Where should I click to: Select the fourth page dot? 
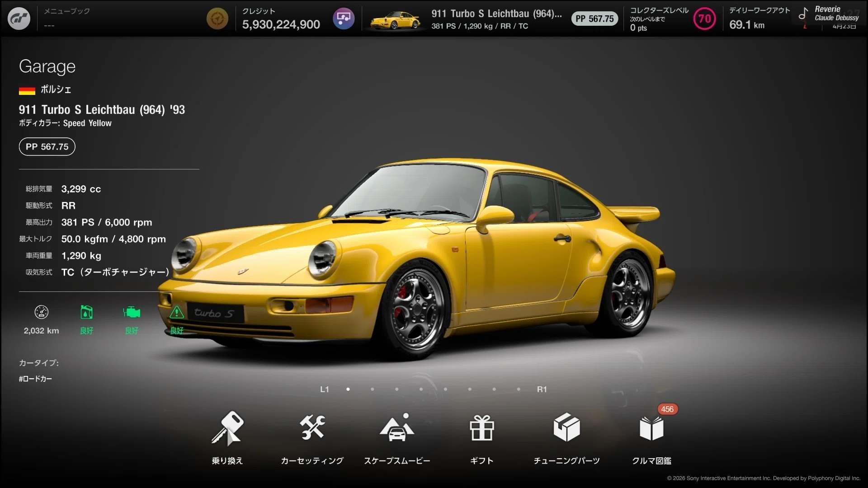coord(421,389)
